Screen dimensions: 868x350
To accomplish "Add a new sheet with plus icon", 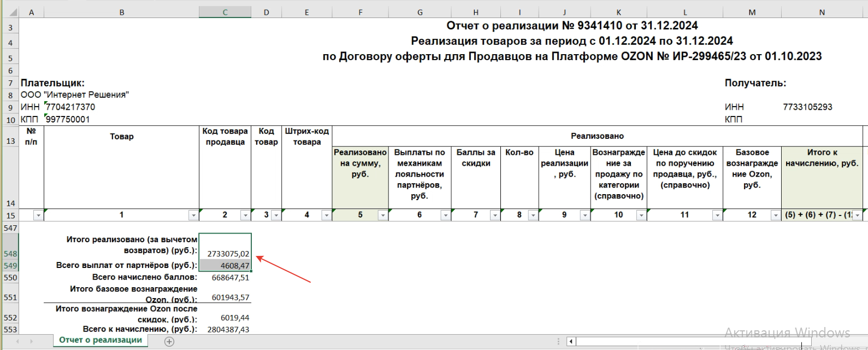I will coord(169,342).
